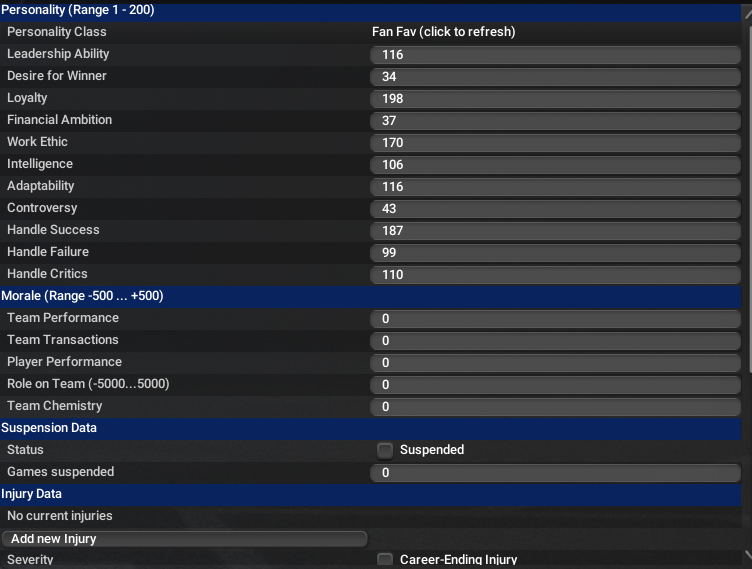Select the Leadership Ability value field
752x569 pixels.
[x=555, y=55]
